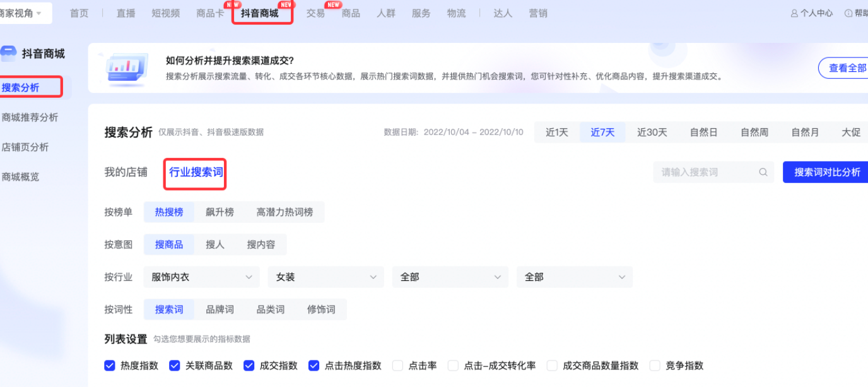
Task: Switch date range to 自然周
Action: tap(754, 133)
